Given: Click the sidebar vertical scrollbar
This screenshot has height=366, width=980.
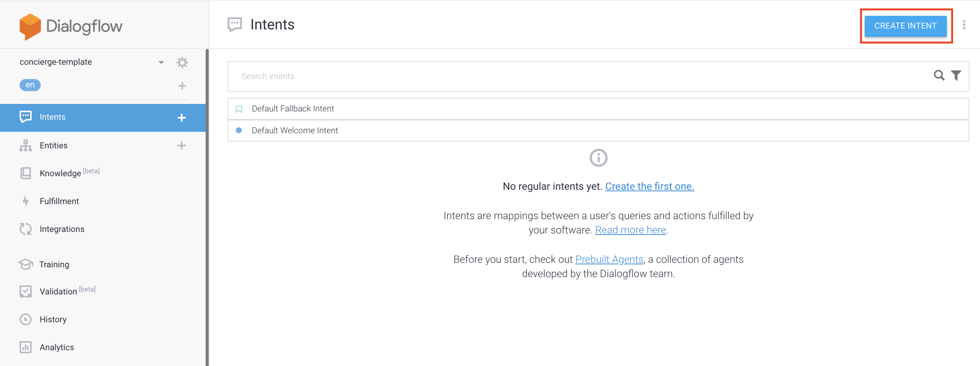Looking at the screenshot, I should tap(207, 207).
